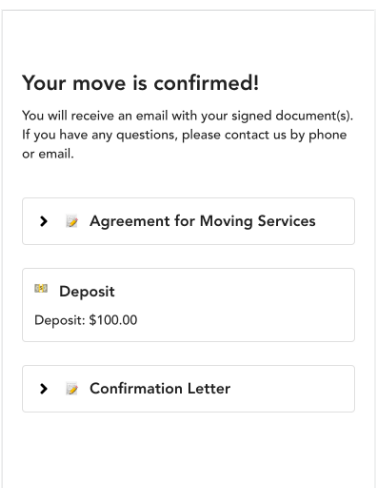Select the Deposit heading text
Image resolution: width=377 pixels, height=488 pixels.
[x=87, y=292]
